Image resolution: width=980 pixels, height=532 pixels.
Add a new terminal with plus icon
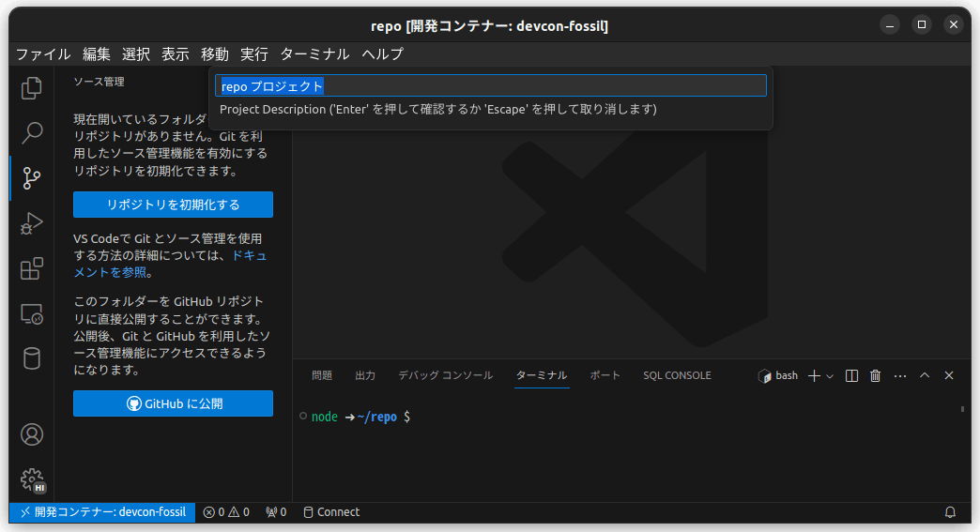[x=814, y=375]
